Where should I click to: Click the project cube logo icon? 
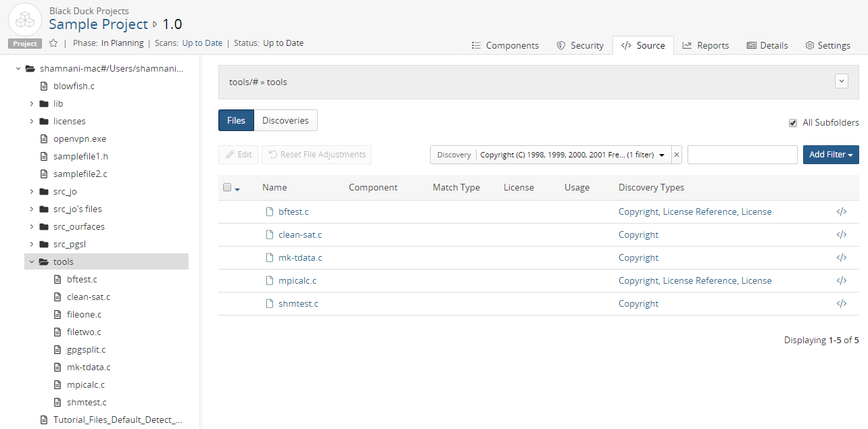click(25, 20)
